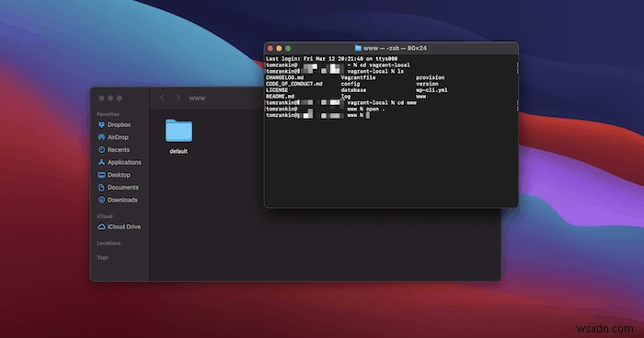Minimize Finder with its middle window button
The width and height of the screenshot is (644, 338).
click(110, 98)
